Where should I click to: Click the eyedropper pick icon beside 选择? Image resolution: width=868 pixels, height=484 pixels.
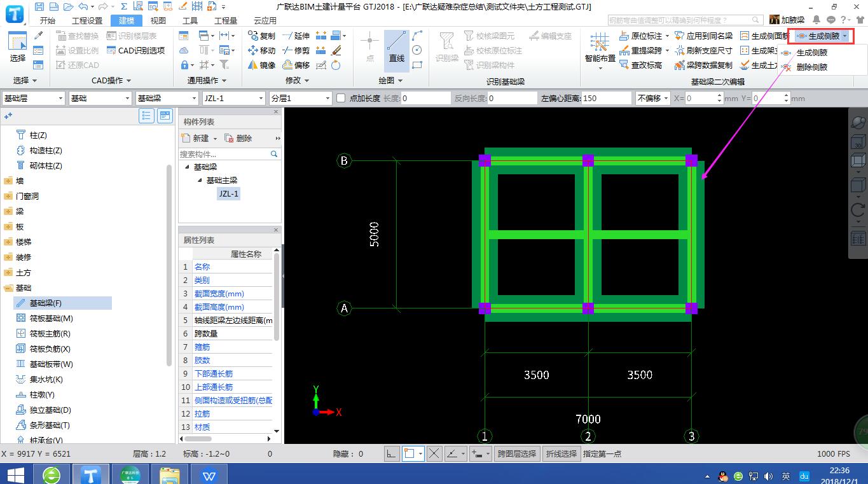[38, 36]
